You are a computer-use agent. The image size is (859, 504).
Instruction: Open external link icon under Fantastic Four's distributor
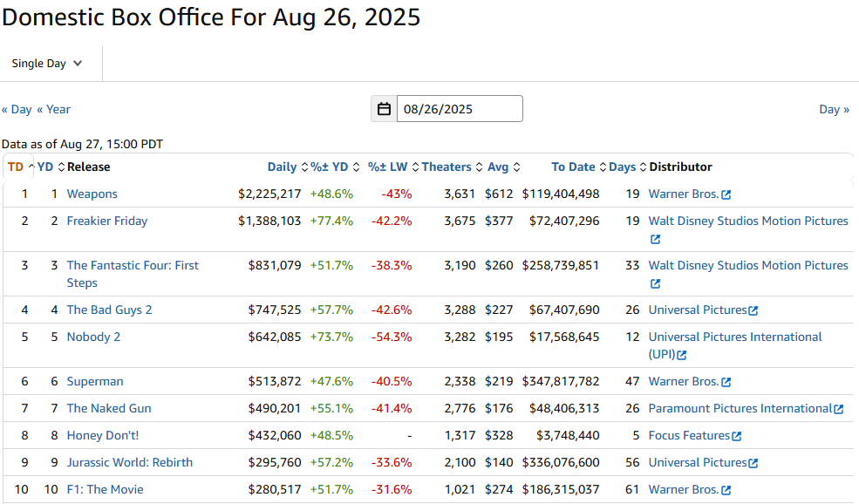click(x=655, y=283)
